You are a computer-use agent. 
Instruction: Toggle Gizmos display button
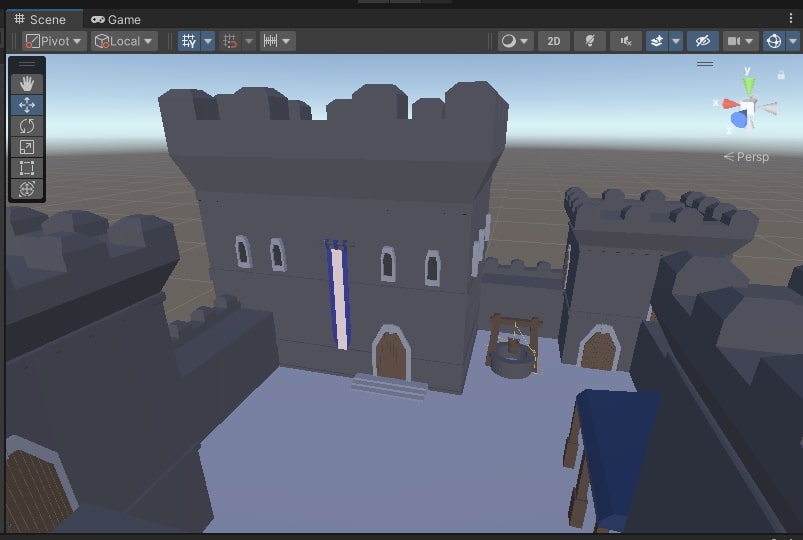774,41
